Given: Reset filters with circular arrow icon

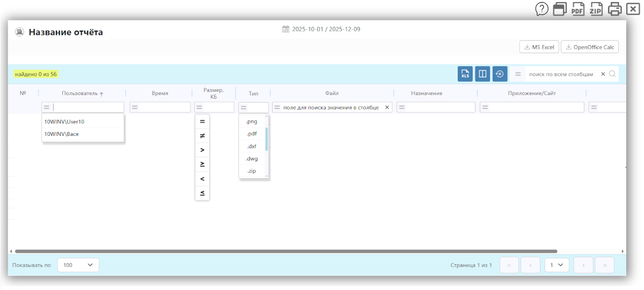Looking at the screenshot, I should (500, 74).
